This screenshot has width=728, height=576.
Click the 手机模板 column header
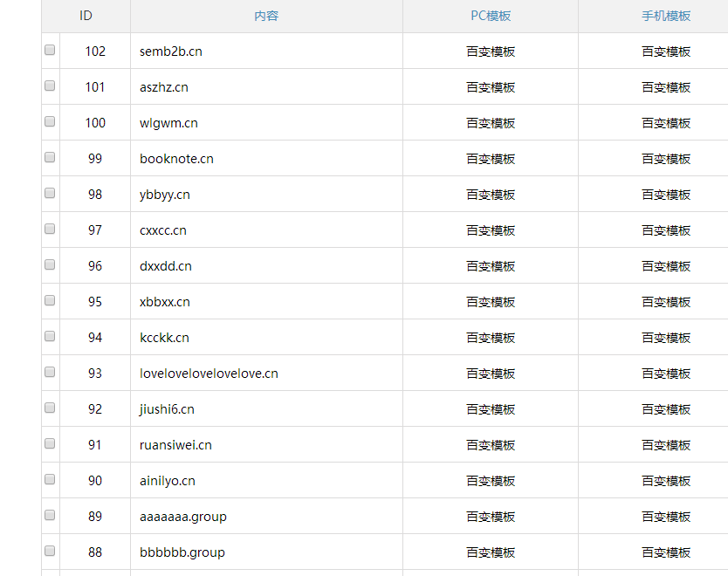(666, 16)
